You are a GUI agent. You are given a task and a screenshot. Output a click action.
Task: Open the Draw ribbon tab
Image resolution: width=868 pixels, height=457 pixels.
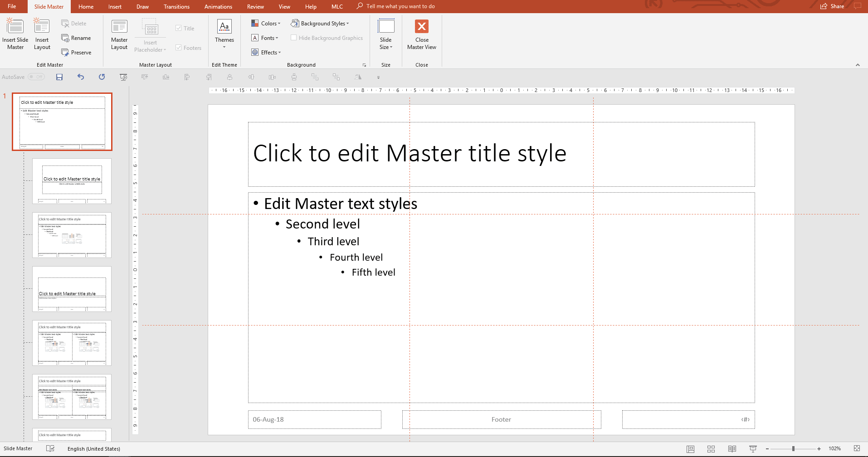tap(142, 6)
